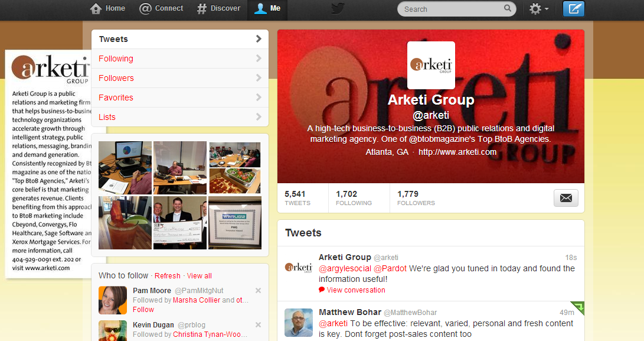Click Kevin Dugan's avatar photo

(x=113, y=331)
